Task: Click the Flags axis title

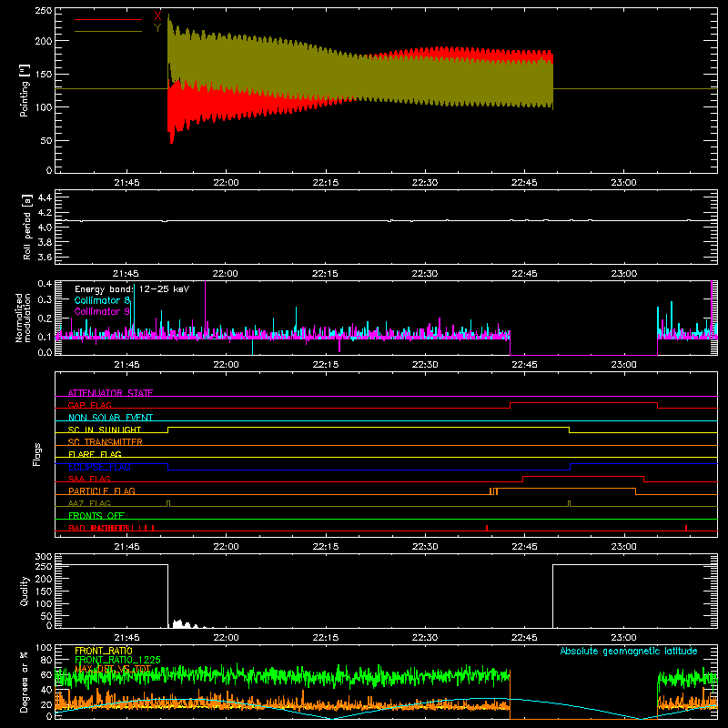Action: (37, 454)
